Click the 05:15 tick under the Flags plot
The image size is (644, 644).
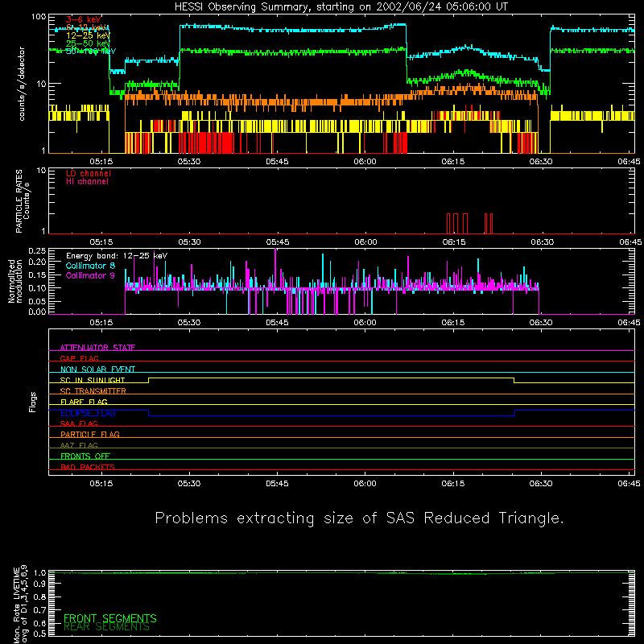101,484
